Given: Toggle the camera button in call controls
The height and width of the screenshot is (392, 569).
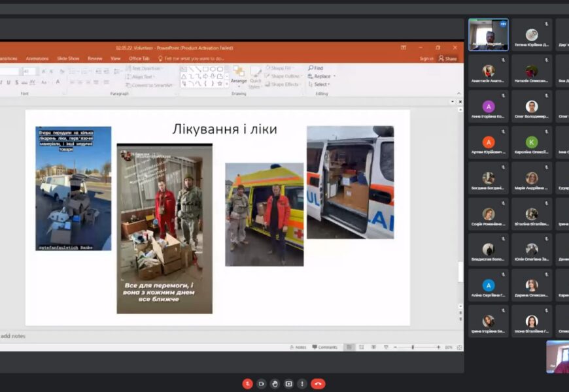Looking at the screenshot, I should click(262, 384).
